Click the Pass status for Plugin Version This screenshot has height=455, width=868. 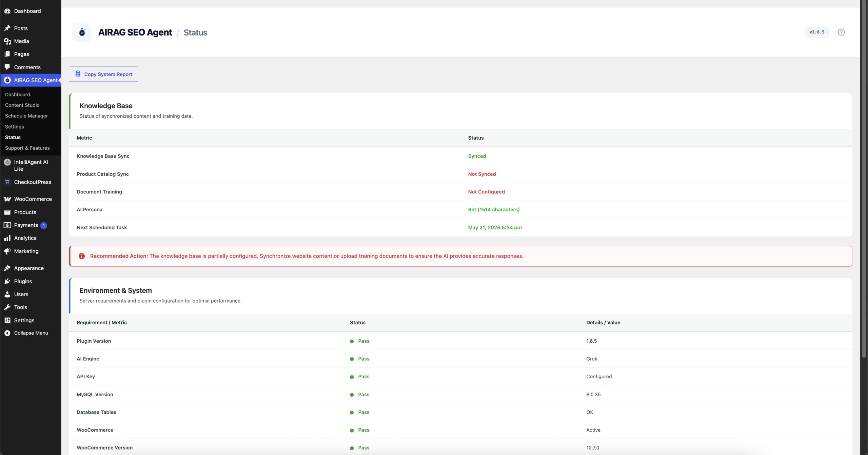point(363,341)
